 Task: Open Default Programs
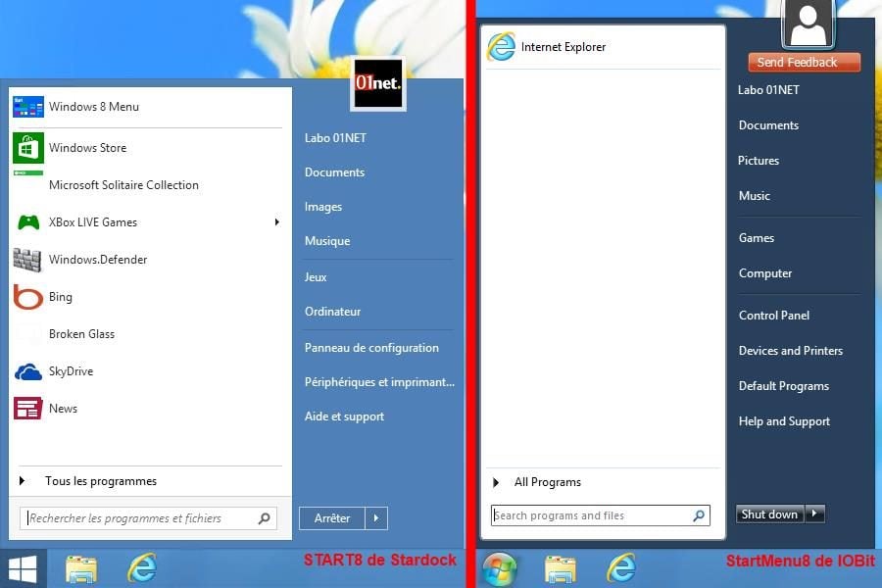(x=784, y=386)
